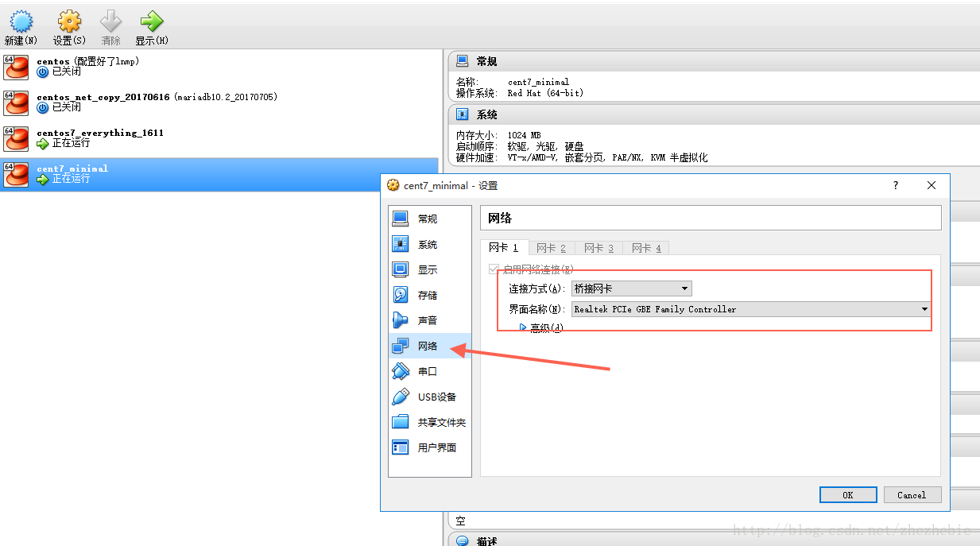Viewport: 980px width, 546px height.
Task: Click the System (系统) chip icon in sidebar
Action: (401, 244)
